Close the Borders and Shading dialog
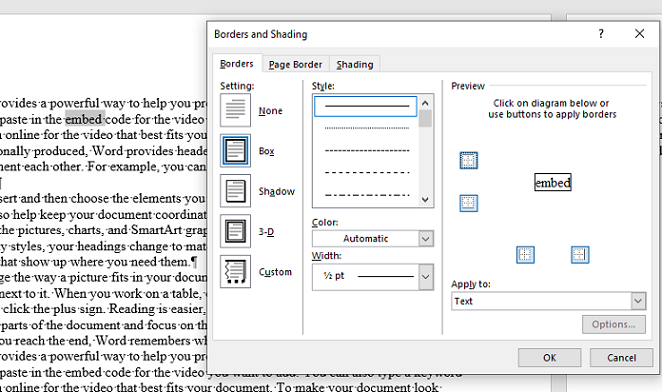This screenshot has height=392, width=662. (639, 34)
